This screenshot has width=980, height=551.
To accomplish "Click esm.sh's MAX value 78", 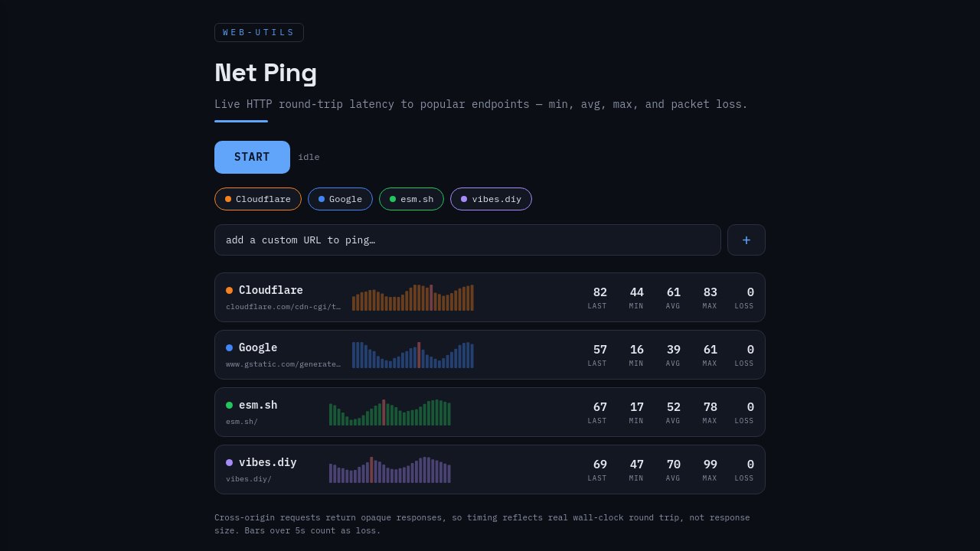I will click(710, 406).
